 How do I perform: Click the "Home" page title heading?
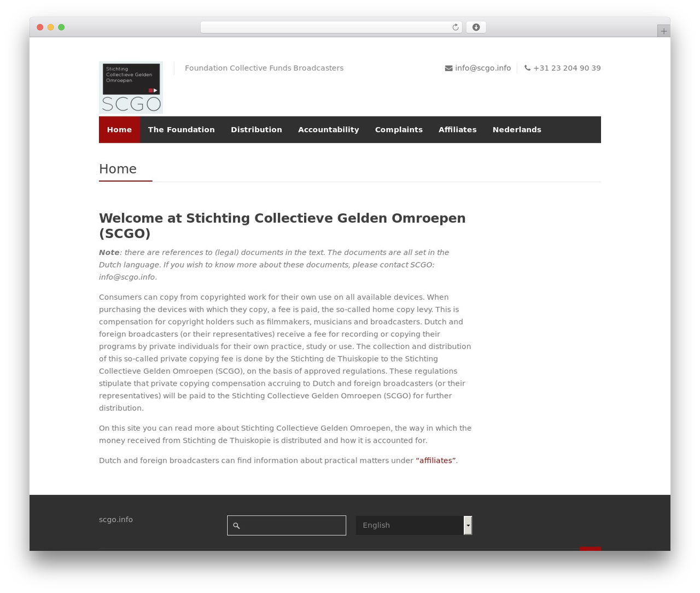[x=118, y=169]
